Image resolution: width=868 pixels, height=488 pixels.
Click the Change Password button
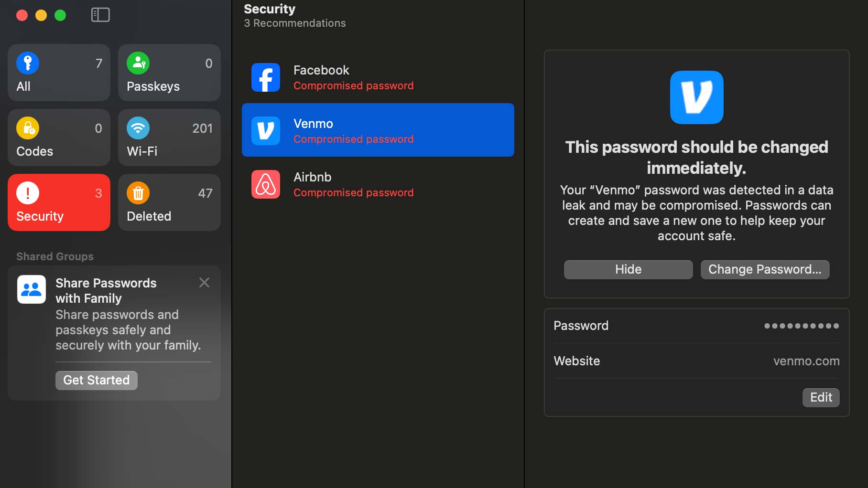click(x=765, y=270)
